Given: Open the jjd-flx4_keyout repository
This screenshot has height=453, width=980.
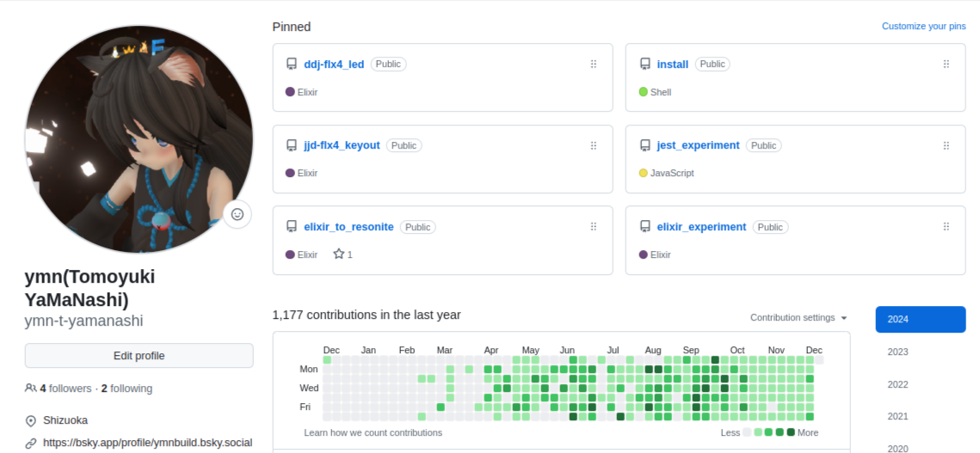Looking at the screenshot, I should [342, 145].
